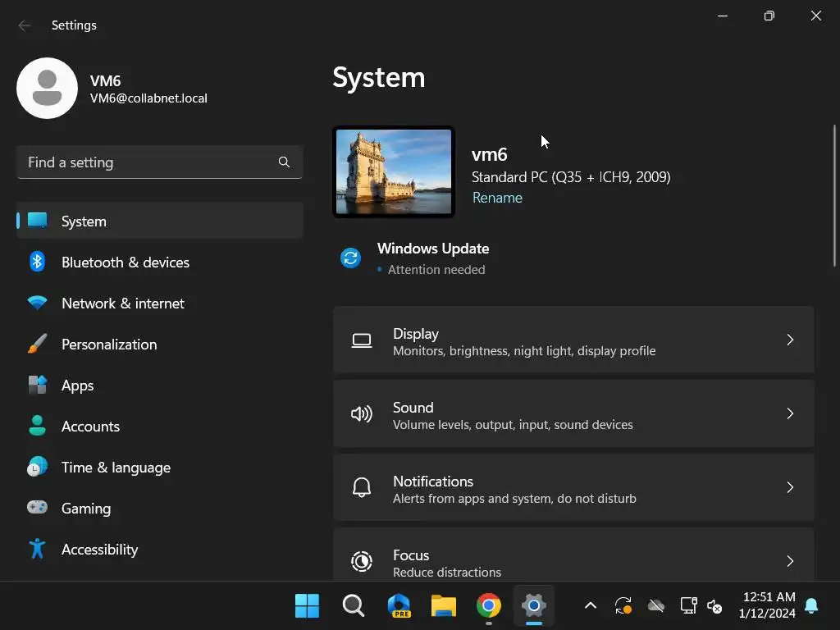Click the network tray icon
This screenshot has height=630, width=840.
click(688, 606)
